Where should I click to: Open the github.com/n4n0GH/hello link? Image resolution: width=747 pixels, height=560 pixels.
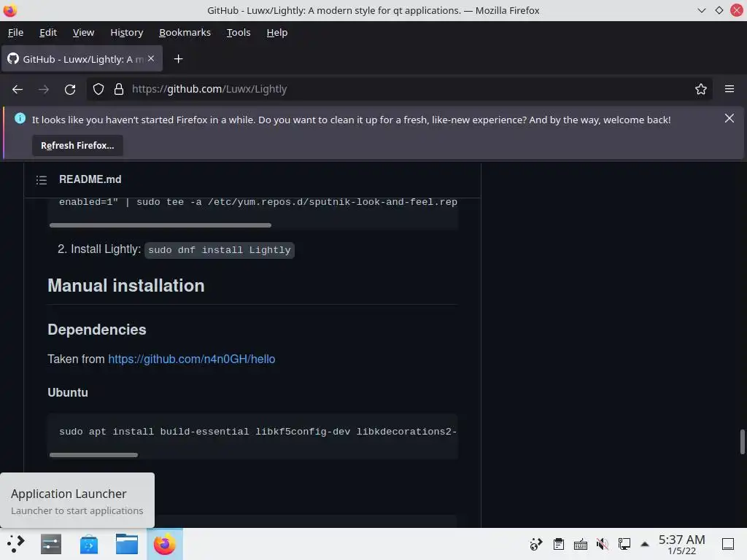click(192, 359)
